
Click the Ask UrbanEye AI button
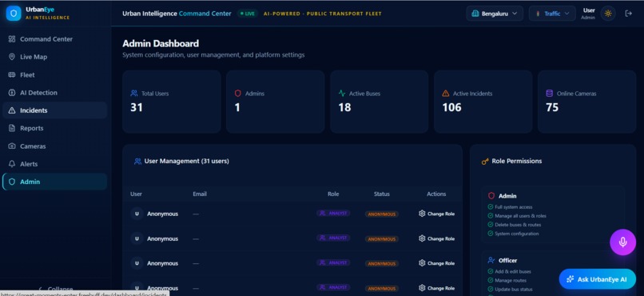click(597, 279)
